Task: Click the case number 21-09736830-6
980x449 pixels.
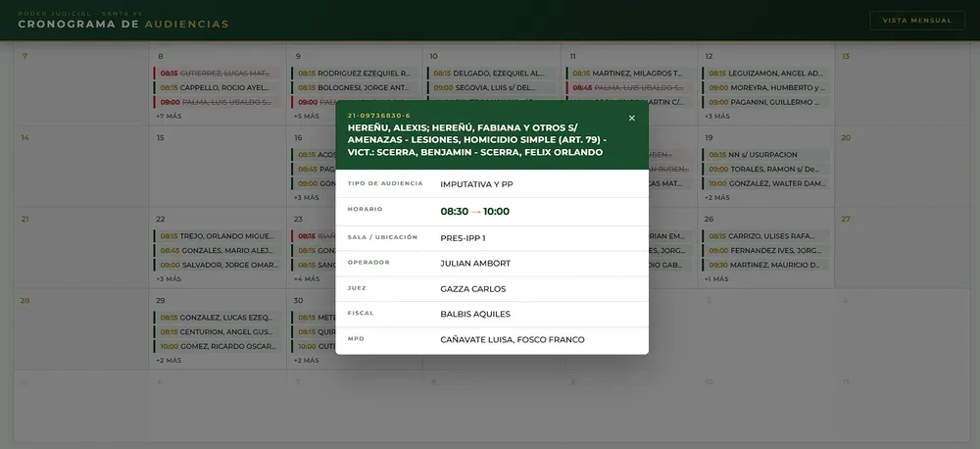Action: 378,116
